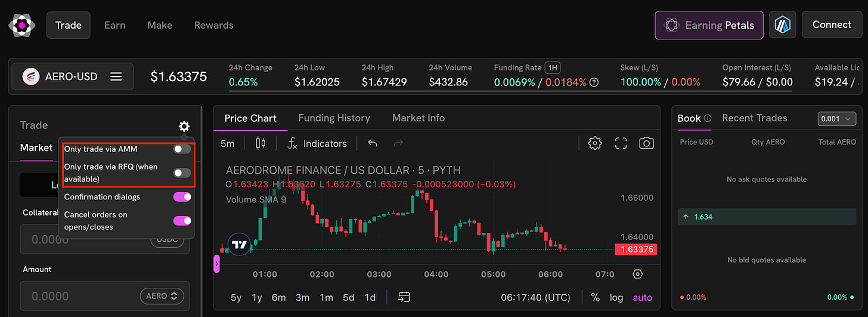Open the Rewards page

point(213,25)
